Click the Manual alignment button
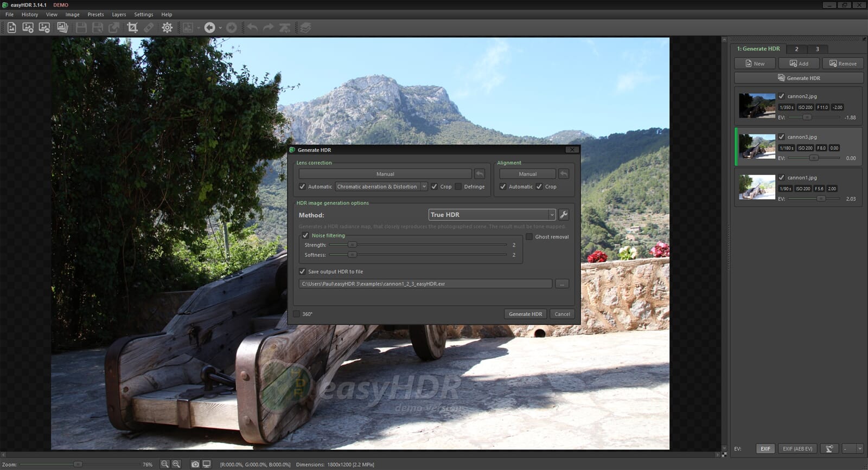Viewport: 868px width, 470px height. point(527,174)
